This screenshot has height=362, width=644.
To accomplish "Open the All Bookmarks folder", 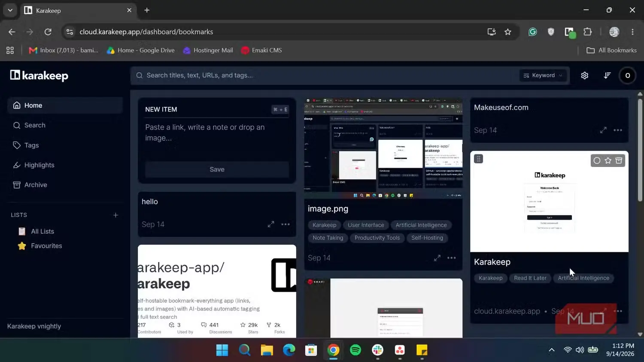I will pyautogui.click(x=612, y=50).
